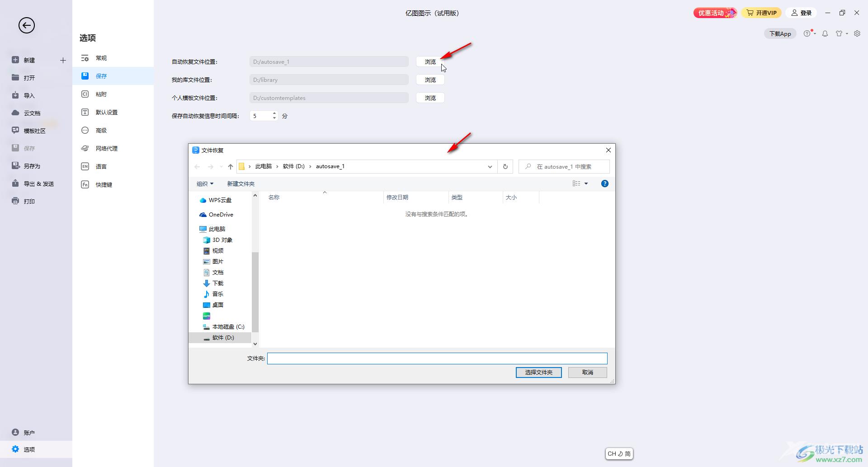The width and height of the screenshot is (868, 467).
Task: Click the D:/library path field
Action: coord(329,80)
